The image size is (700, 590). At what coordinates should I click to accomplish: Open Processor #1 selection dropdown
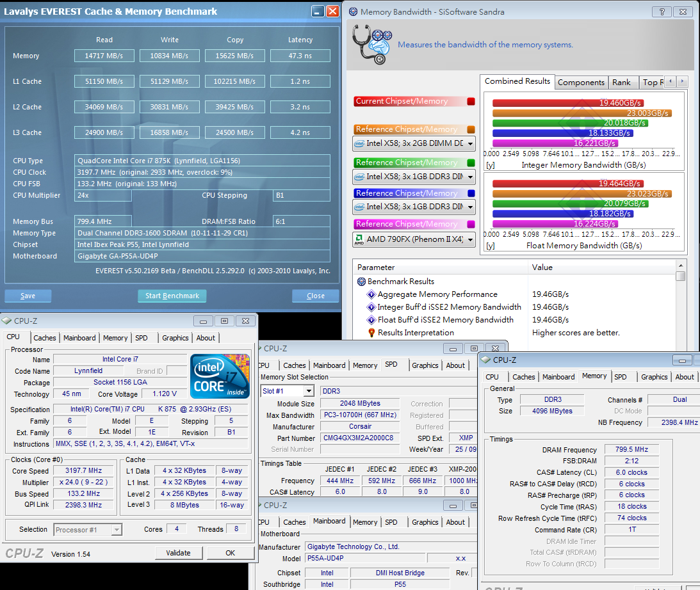(88, 530)
